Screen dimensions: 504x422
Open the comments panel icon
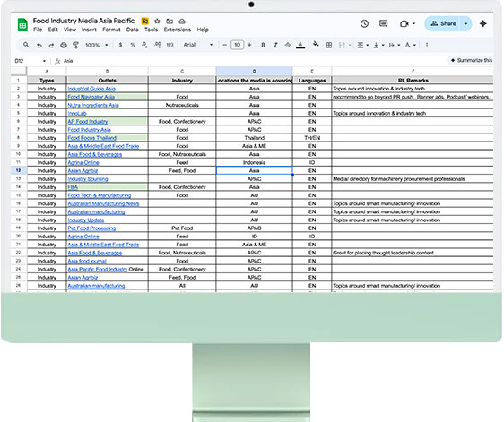click(383, 23)
